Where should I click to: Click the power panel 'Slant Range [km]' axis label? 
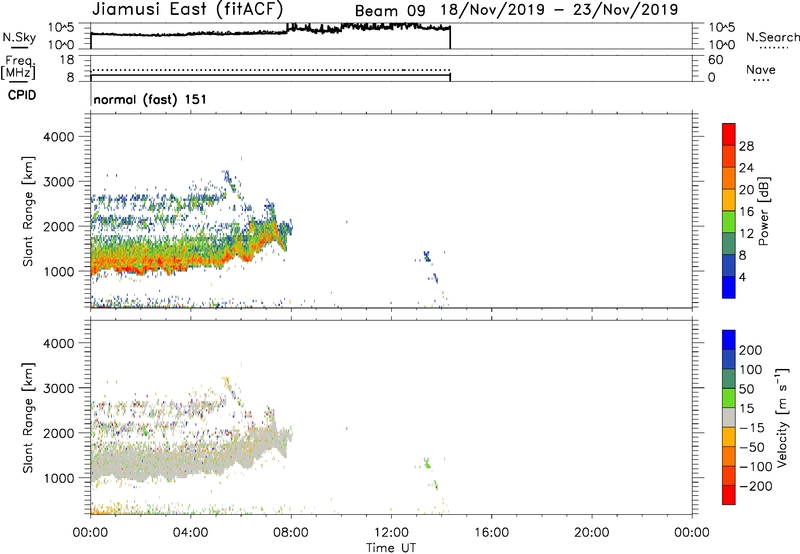click(x=28, y=211)
